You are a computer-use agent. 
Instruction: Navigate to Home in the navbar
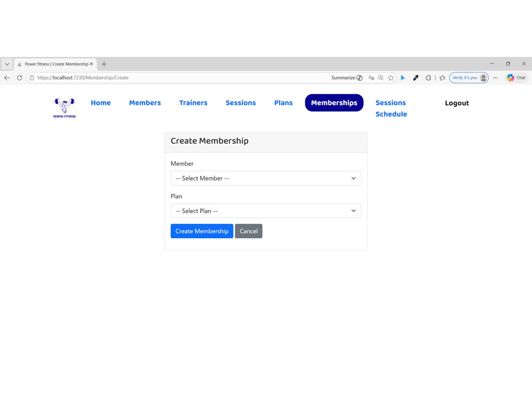coord(101,103)
